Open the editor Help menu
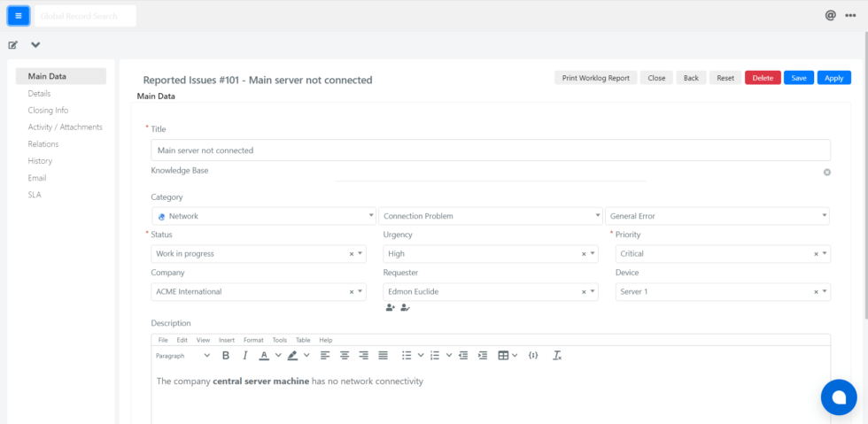The width and height of the screenshot is (868, 424). click(x=326, y=340)
